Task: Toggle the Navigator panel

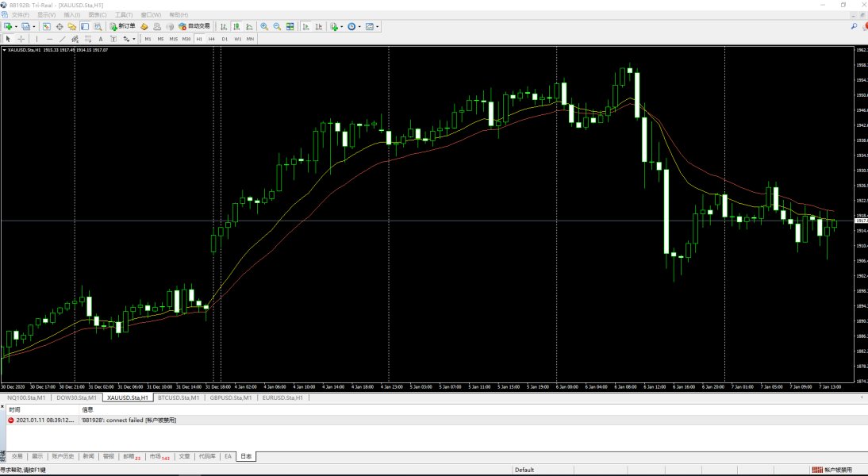Action: (72, 26)
